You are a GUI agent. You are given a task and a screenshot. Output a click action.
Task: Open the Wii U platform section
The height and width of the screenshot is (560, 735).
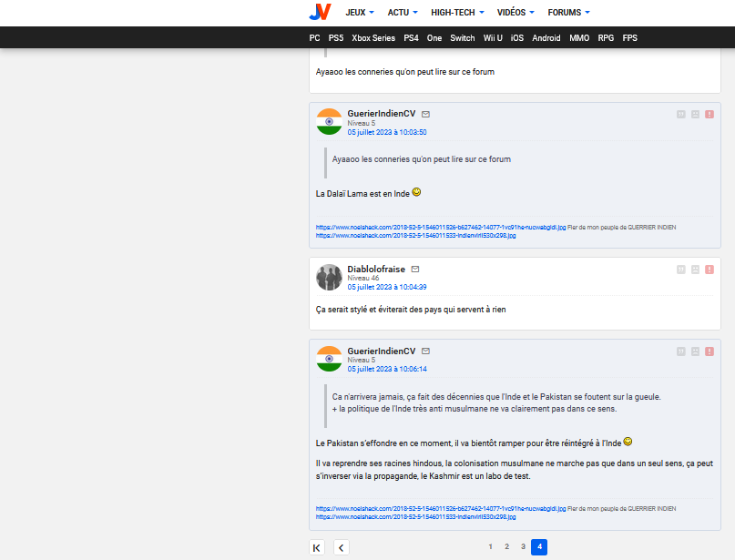(493, 38)
